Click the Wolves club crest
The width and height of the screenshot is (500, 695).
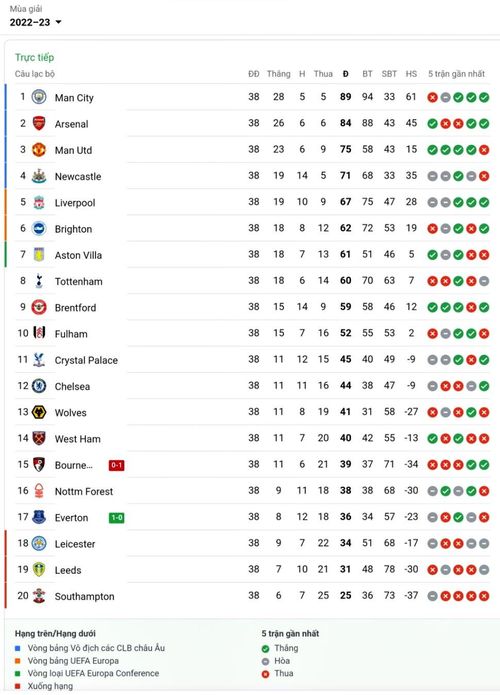click(x=39, y=412)
